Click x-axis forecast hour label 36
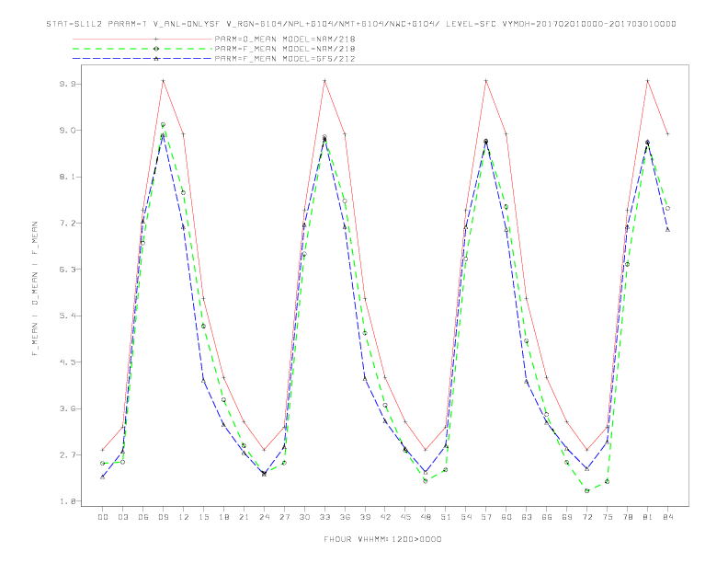Image resolution: width=728 pixels, height=563 pixels. (345, 517)
